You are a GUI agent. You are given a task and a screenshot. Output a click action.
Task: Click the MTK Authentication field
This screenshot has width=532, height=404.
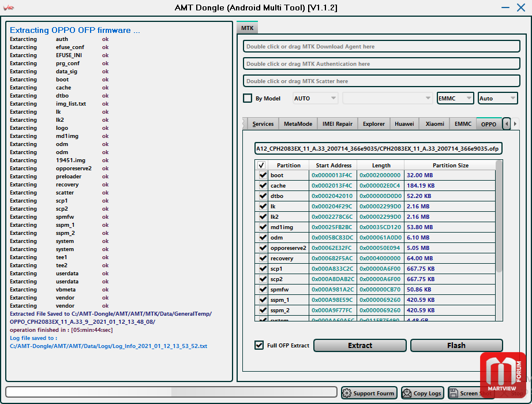click(x=381, y=64)
